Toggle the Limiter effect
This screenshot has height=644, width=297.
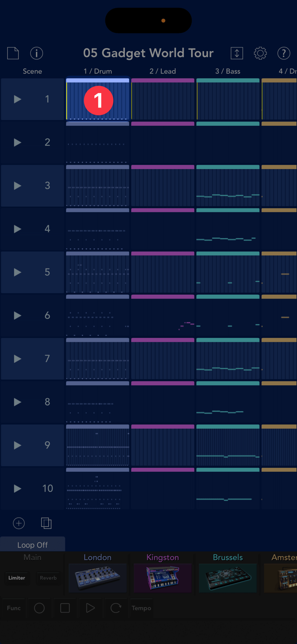coord(17,578)
